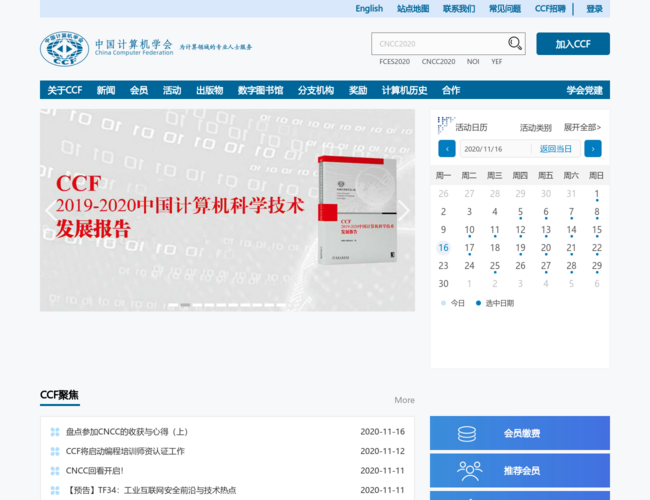Click the 2020/11/16 date field

tap(495, 149)
